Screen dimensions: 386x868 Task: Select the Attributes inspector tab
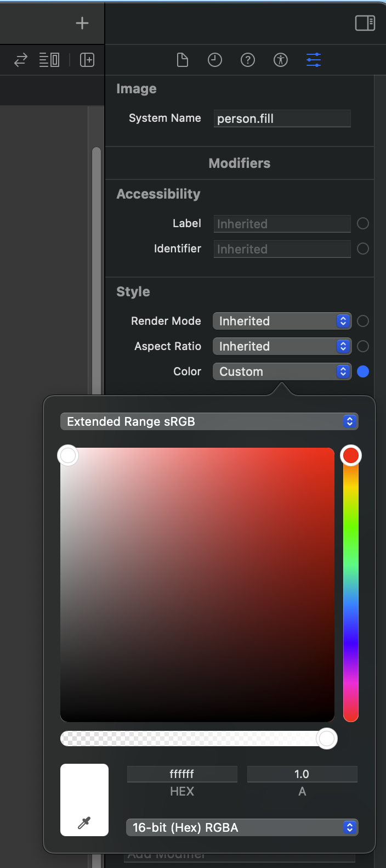pyautogui.click(x=314, y=60)
